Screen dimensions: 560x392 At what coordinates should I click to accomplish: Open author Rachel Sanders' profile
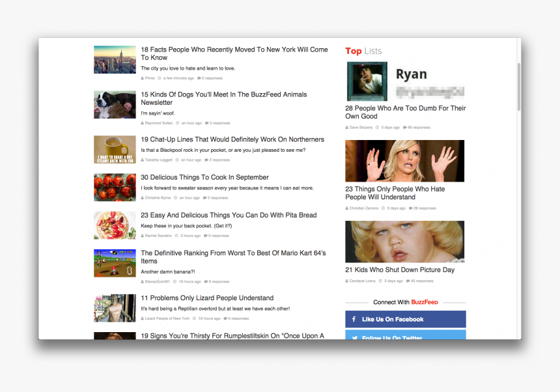coord(158,236)
